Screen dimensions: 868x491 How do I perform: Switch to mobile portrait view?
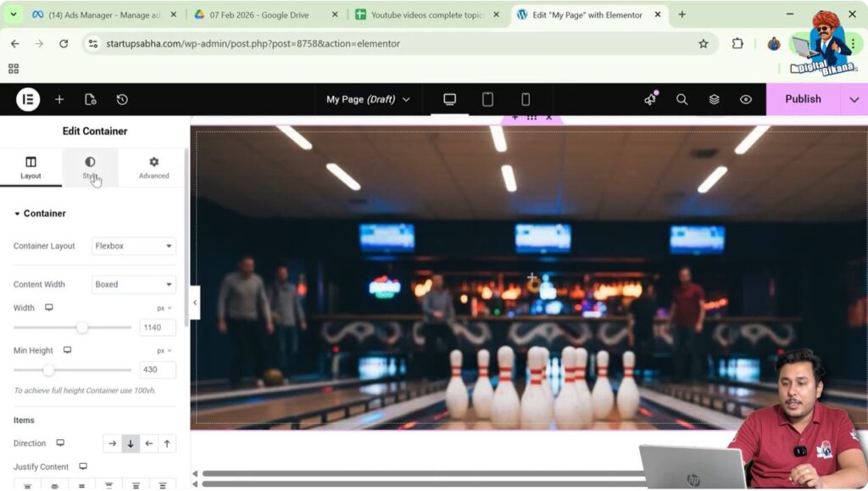coord(526,99)
